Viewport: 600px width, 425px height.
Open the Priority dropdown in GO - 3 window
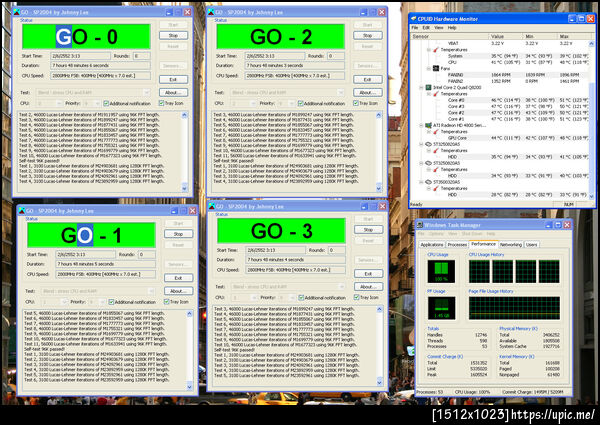[292, 298]
